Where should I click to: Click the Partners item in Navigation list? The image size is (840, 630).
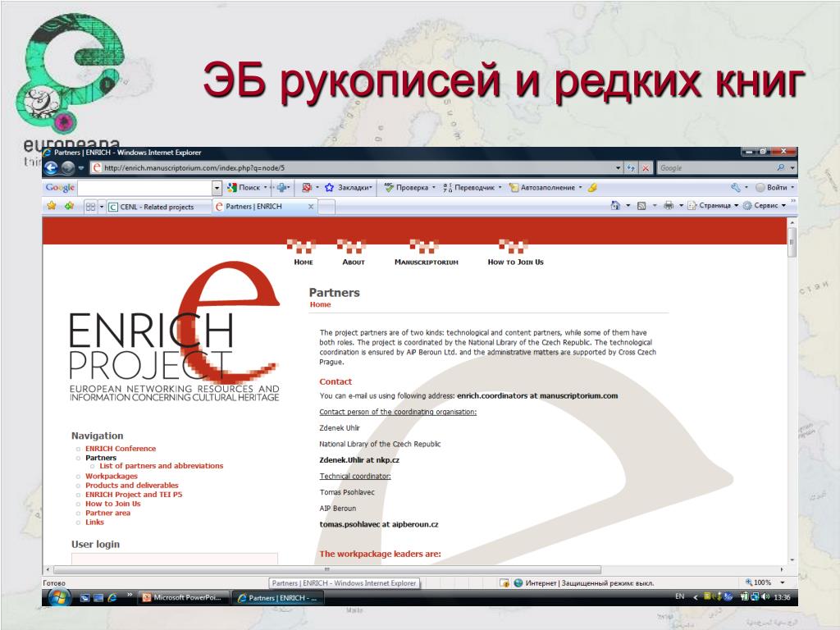(x=101, y=458)
